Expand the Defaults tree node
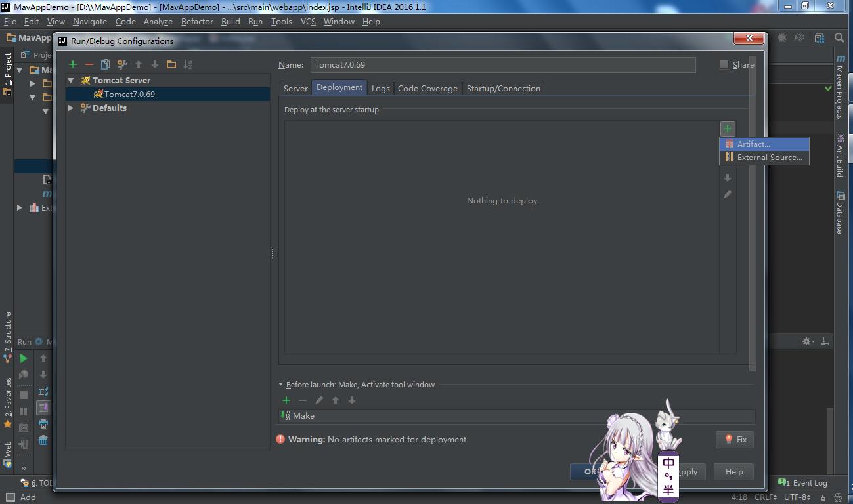Image resolution: width=853 pixels, height=504 pixels. click(x=71, y=108)
